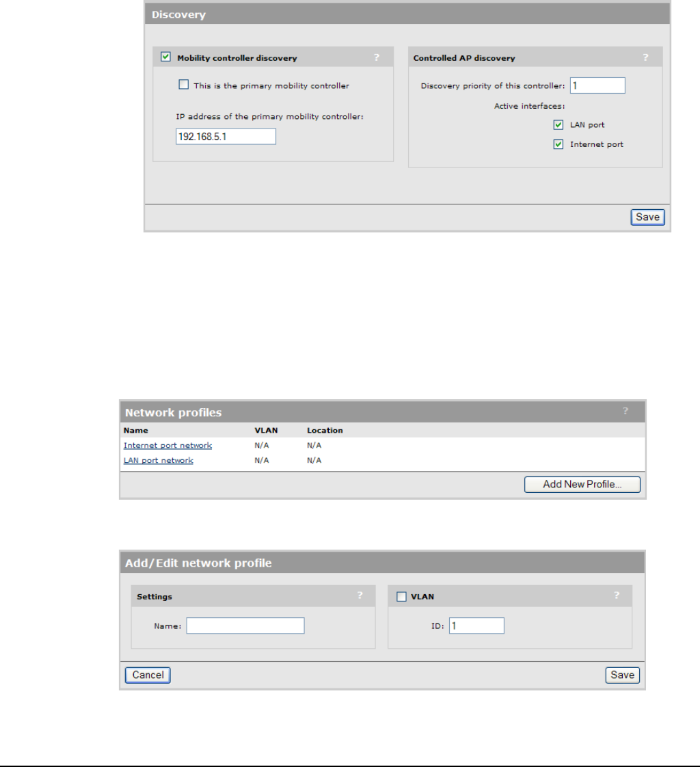Image resolution: width=700 pixels, height=767 pixels.
Task: Uncheck Internet port active interface
Action: 558,144
